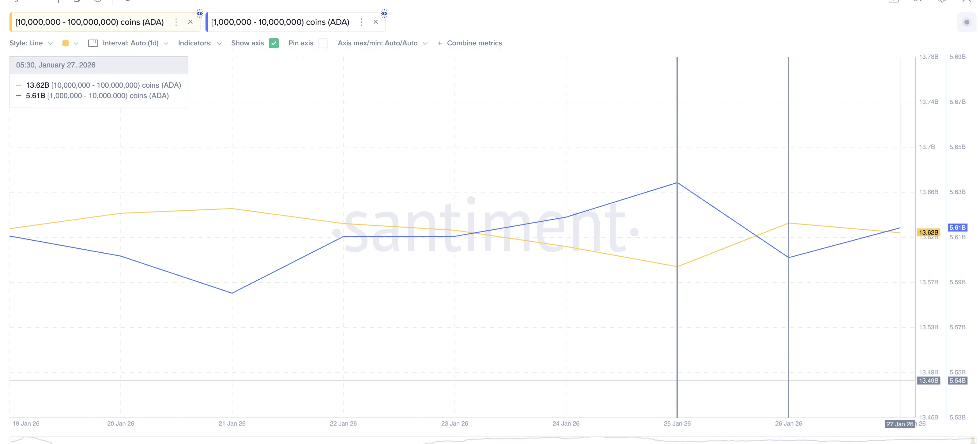Open the options menu for the blue ADA metric
The height and width of the screenshot is (444, 980).
(x=361, y=22)
